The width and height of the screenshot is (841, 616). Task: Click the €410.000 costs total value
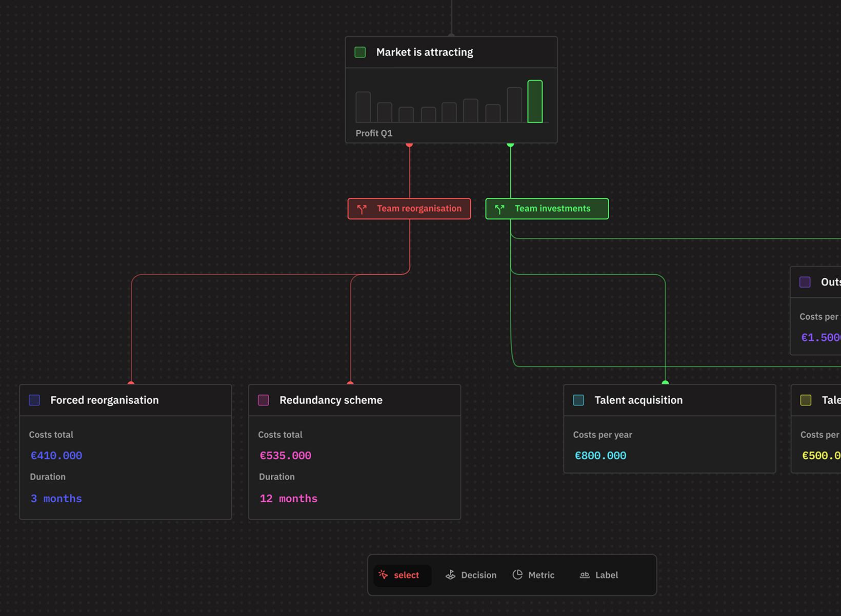(x=56, y=456)
